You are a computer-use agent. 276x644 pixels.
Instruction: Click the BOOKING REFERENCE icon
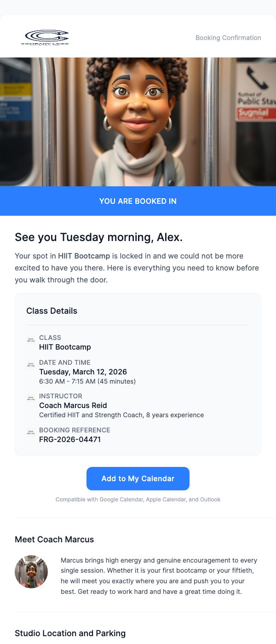[x=30, y=432]
